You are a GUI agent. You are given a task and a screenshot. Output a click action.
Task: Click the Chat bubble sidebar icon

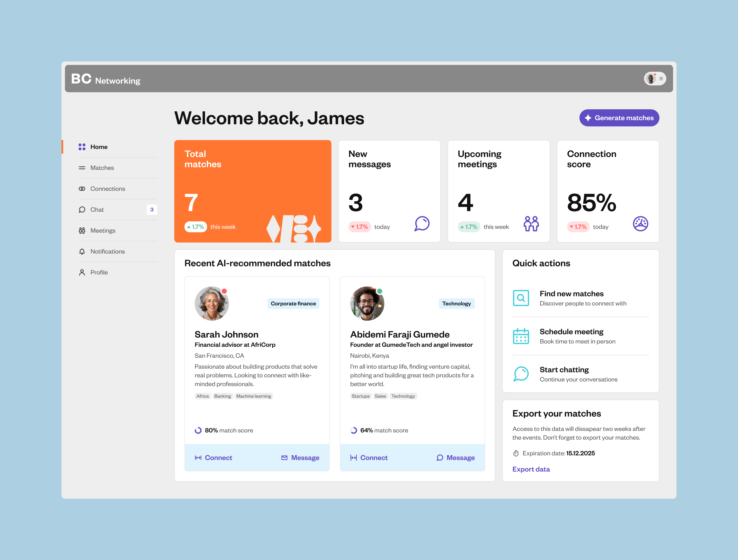pos(82,210)
